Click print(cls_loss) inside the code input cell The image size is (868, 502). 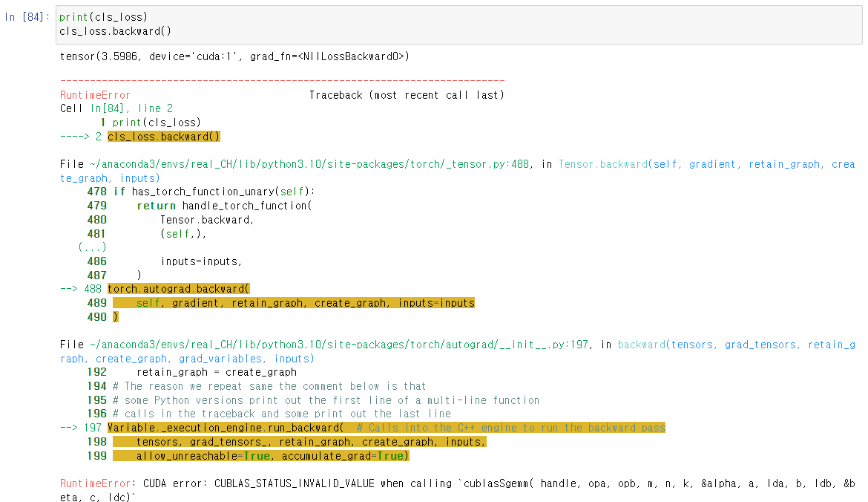[x=104, y=17]
